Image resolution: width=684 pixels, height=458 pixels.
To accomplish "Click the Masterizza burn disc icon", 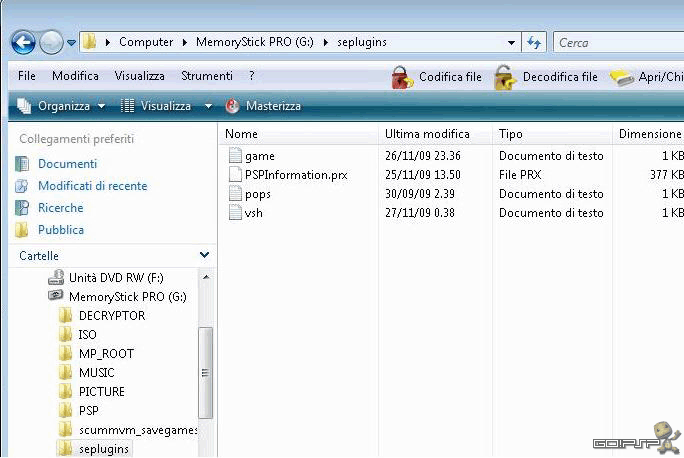I will (x=232, y=106).
